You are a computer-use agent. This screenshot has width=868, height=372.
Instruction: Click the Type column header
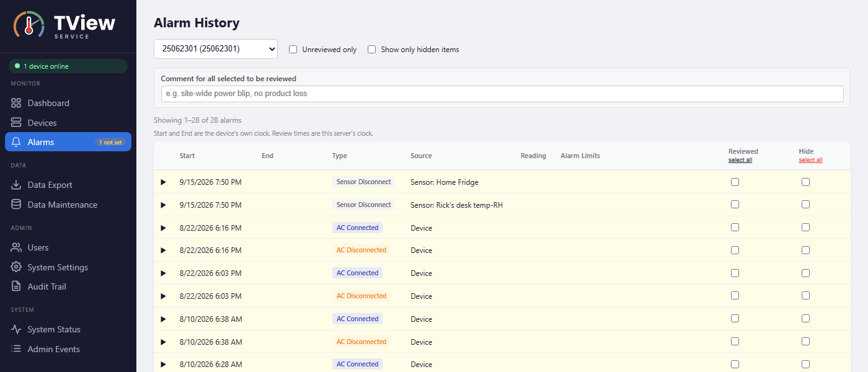point(339,156)
